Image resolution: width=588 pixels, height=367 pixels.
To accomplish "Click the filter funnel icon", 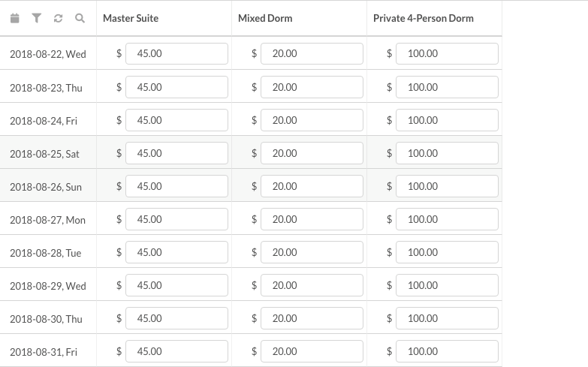I will click(x=36, y=18).
